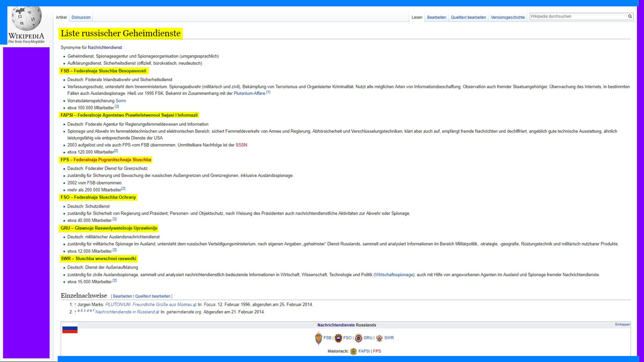The width and height of the screenshot is (644, 362).
Task: Open the FSO link in the navbox
Action: click(x=347, y=338)
